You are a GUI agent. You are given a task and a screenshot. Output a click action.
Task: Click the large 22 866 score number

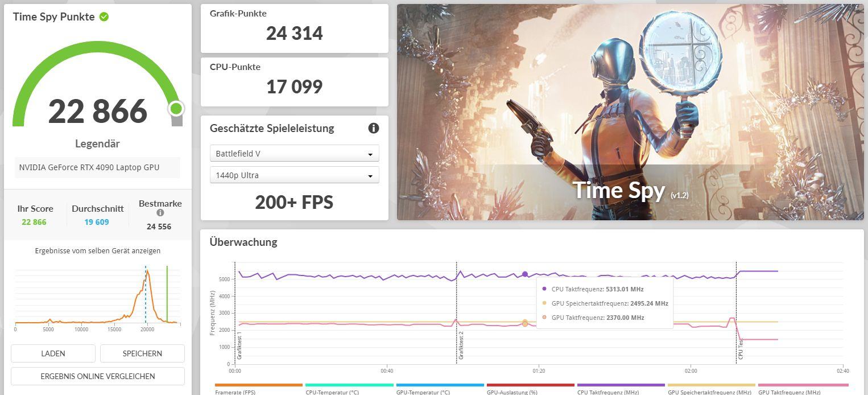coord(98,112)
